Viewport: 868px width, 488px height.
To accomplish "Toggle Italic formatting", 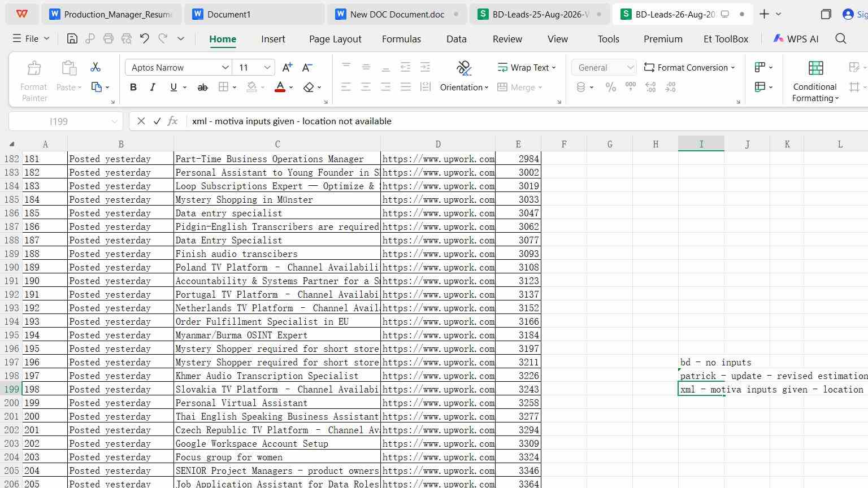I will coord(153,88).
